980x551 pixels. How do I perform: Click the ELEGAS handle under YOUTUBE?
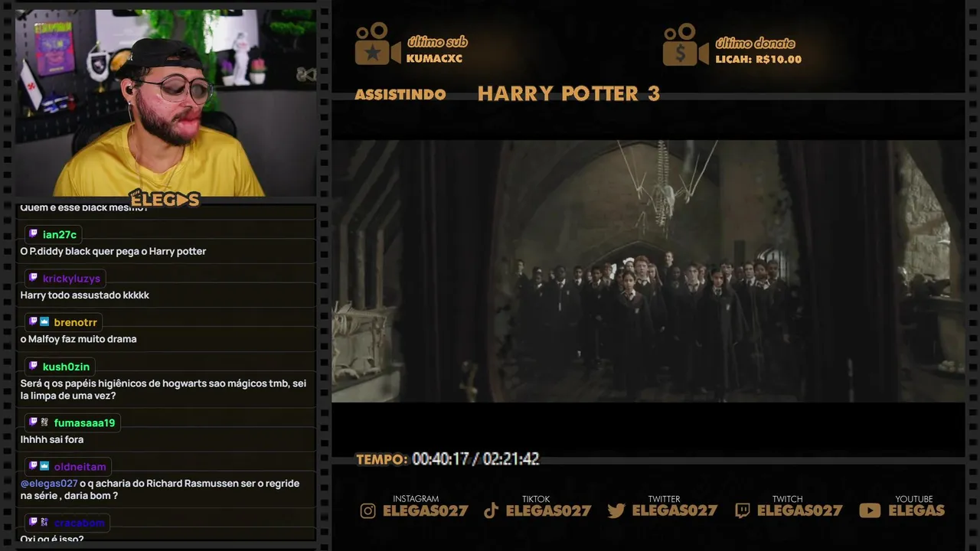click(916, 510)
